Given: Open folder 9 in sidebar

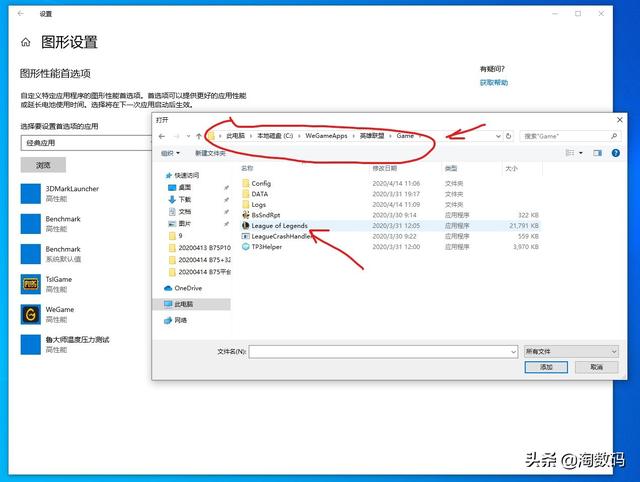Looking at the screenshot, I should (x=176, y=236).
